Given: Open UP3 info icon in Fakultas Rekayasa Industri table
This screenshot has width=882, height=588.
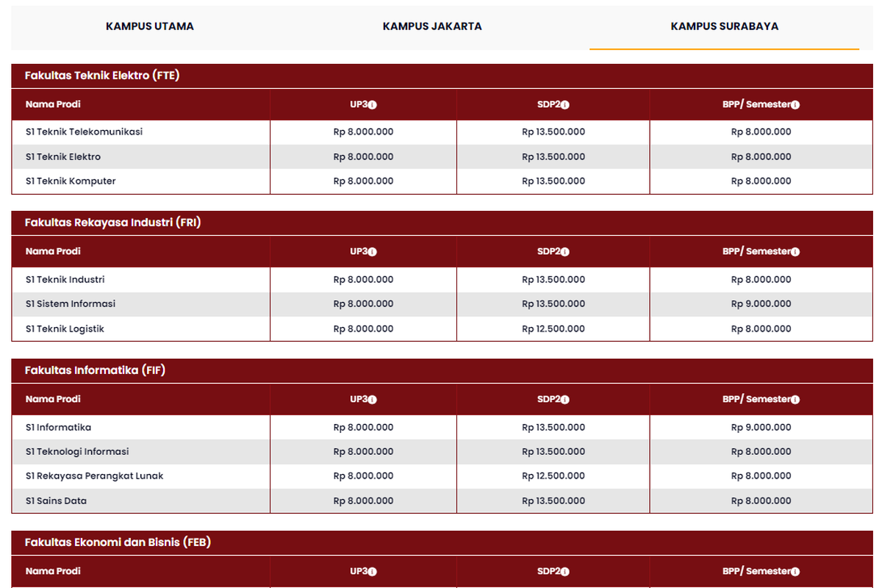Looking at the screenshot, I should 372,252.
